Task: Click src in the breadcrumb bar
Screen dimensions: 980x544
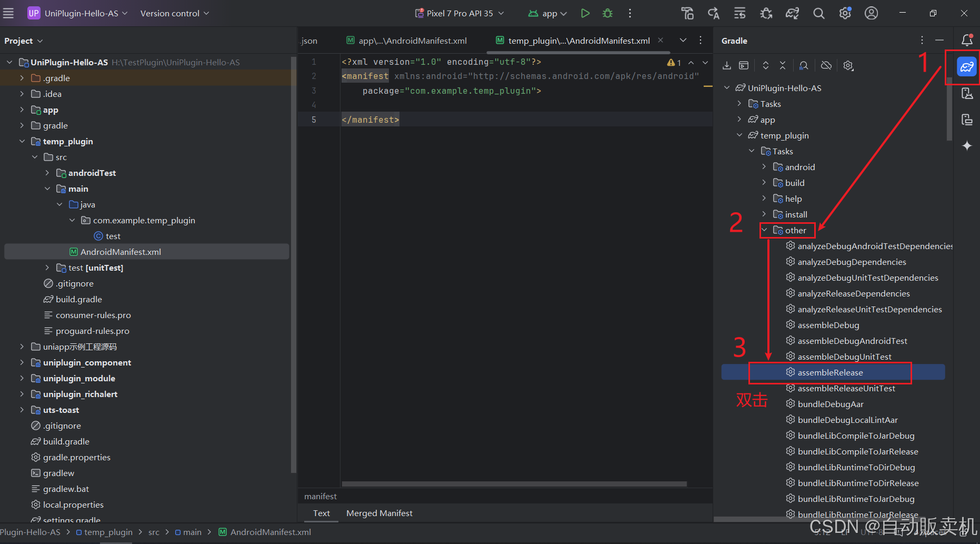Action: click(x=154, y=532)
